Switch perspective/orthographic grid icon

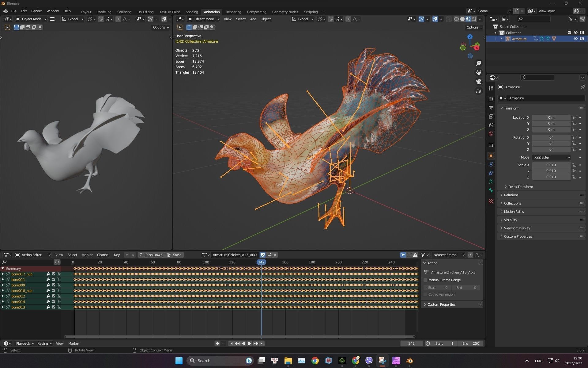tap(478, 91)
